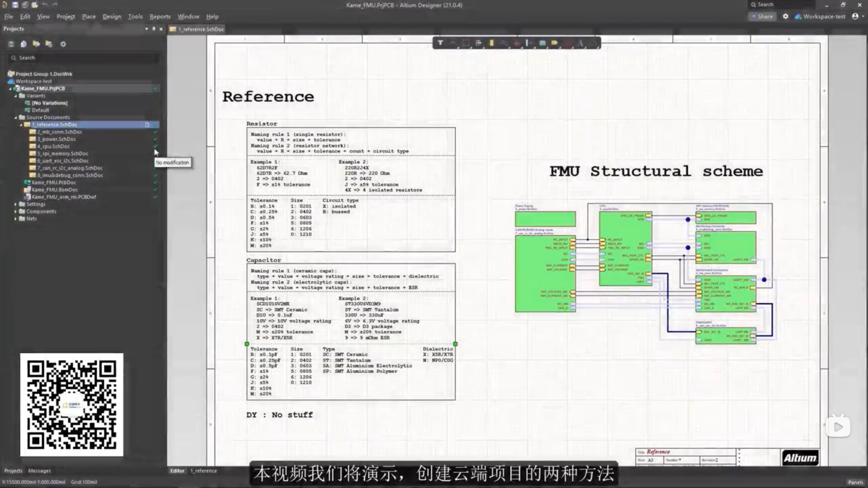Image resolution: width=868 pixels, height=488 pixels.
Task: Click the Workspace-test button in the top bar
Action: click(x=820, y=16)
